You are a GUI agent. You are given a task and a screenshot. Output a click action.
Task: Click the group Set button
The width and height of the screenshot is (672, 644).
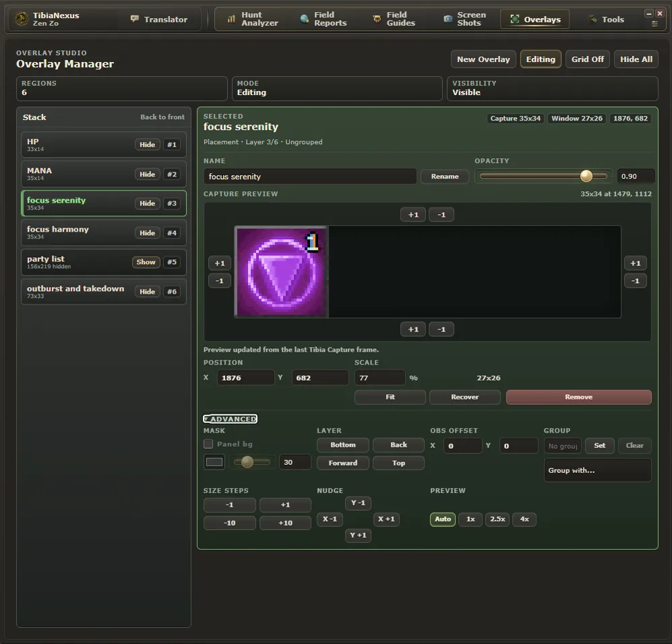(600, 445)
